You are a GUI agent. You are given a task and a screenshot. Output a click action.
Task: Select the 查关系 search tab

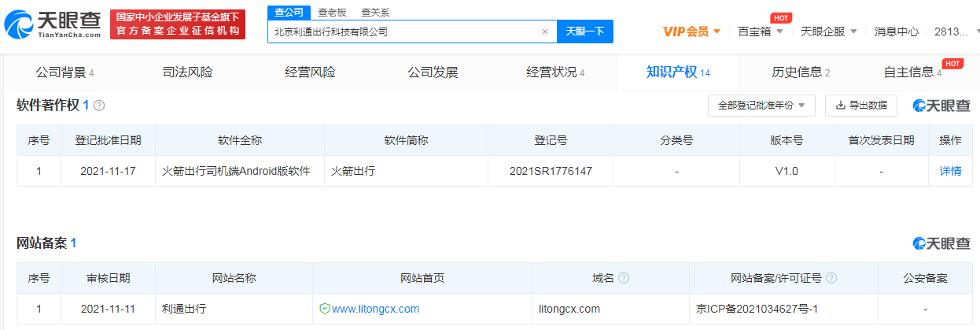point(375,13)
